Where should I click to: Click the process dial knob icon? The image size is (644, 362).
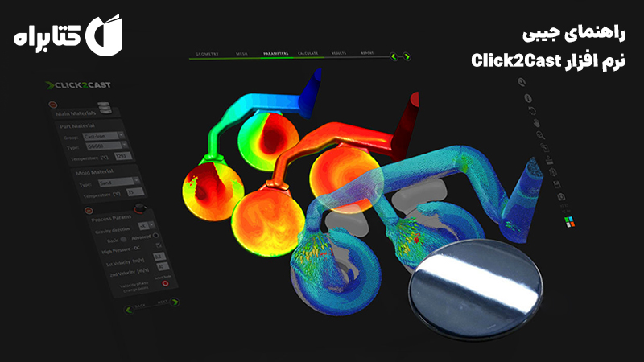click(x=139, y=208)
